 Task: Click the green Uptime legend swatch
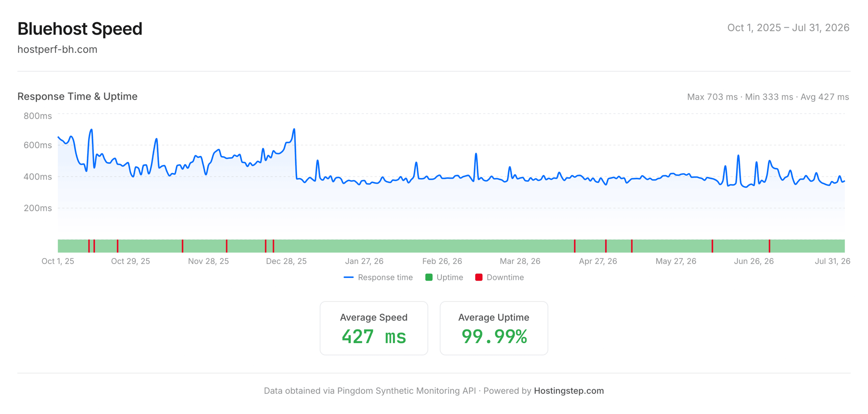[x=429, y=277]
